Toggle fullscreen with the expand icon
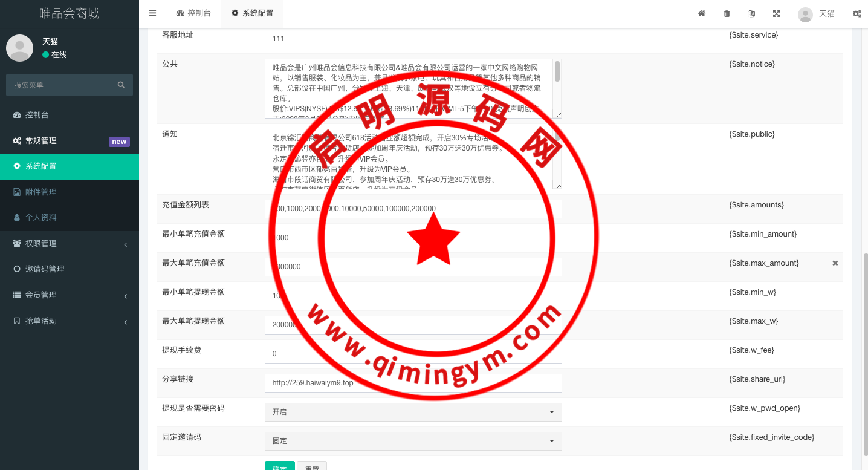The height and width of the screenshot is (470, 868). [776, 13]
